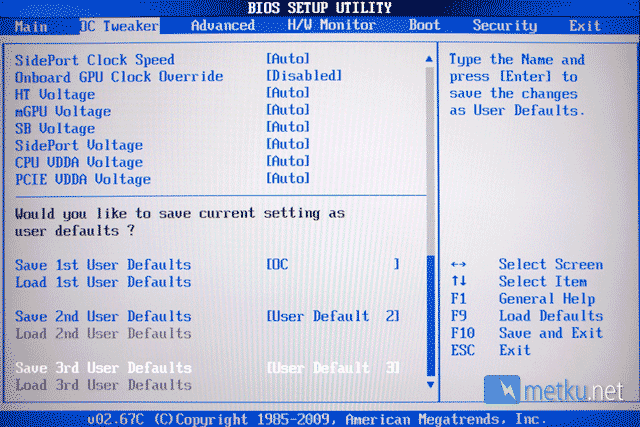Change the HT Voltage [Auto] value
The image size is (640, 427).
(x=288, y=93)
